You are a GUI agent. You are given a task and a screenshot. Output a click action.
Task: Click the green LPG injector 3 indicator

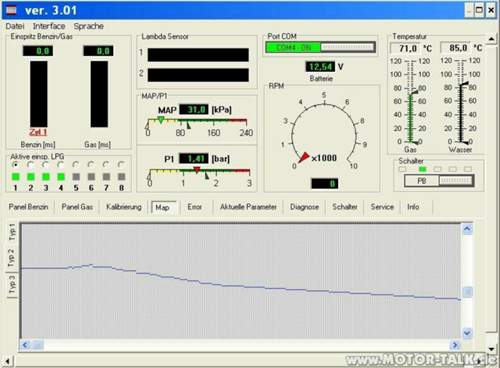click(46, 177)
